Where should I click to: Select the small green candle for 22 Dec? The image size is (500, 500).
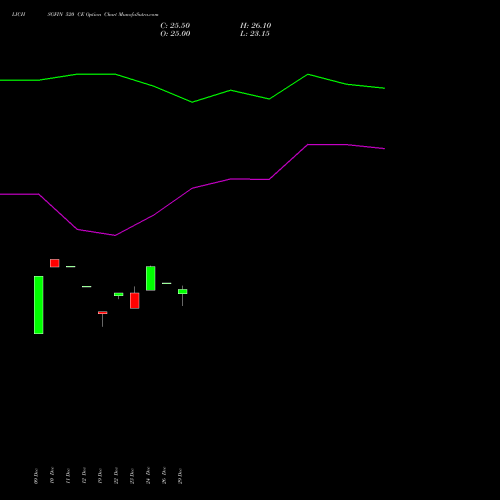(x=119, y=294)
